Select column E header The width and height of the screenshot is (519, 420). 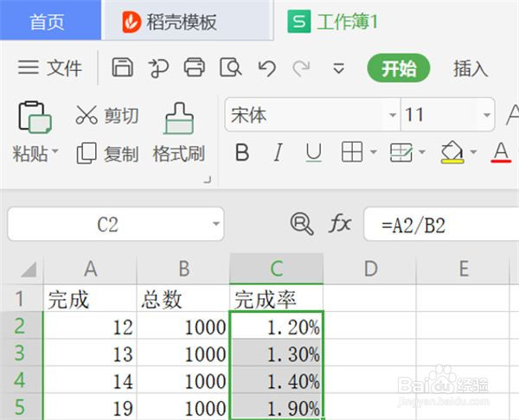click(x=464, y=269)
